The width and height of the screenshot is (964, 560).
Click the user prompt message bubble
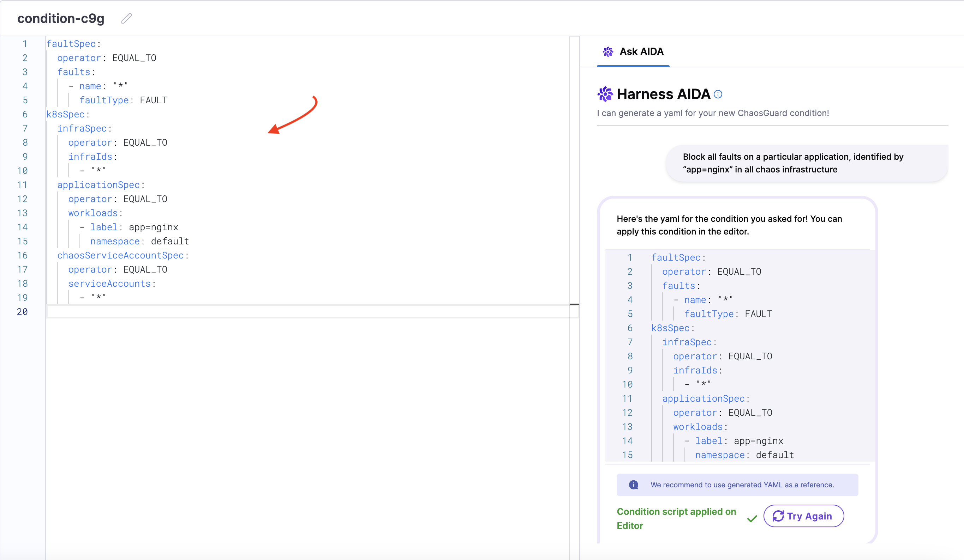807,163
